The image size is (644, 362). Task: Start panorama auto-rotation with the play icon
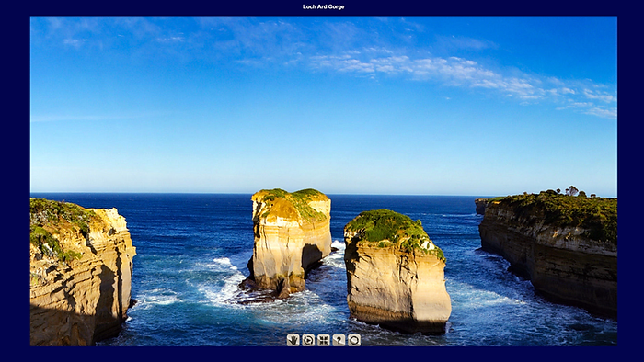click(308, 340)
